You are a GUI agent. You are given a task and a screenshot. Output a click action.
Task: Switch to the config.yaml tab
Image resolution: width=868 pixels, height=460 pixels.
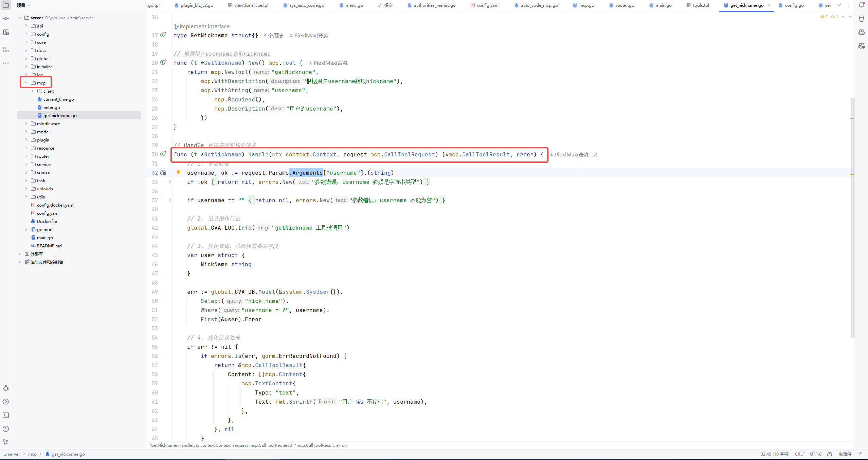tap(488, 5)
